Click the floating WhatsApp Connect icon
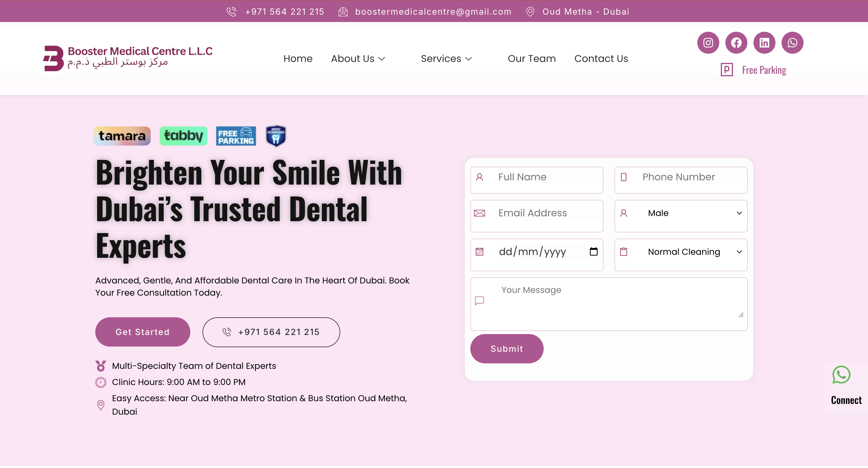Screen dimensions: 868x468 coord(841,375)
